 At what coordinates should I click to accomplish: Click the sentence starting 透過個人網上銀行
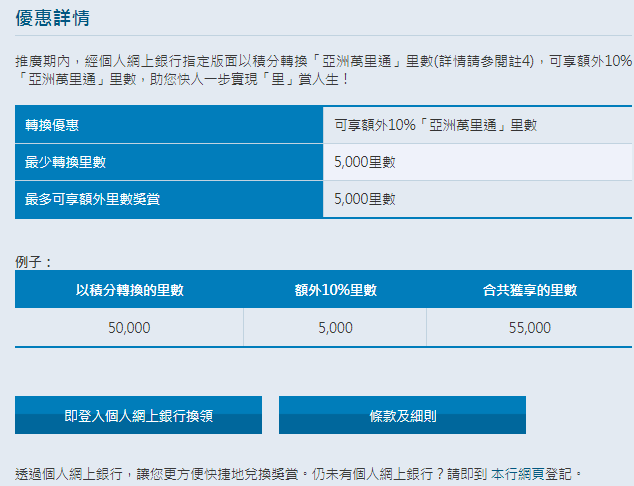298,473
